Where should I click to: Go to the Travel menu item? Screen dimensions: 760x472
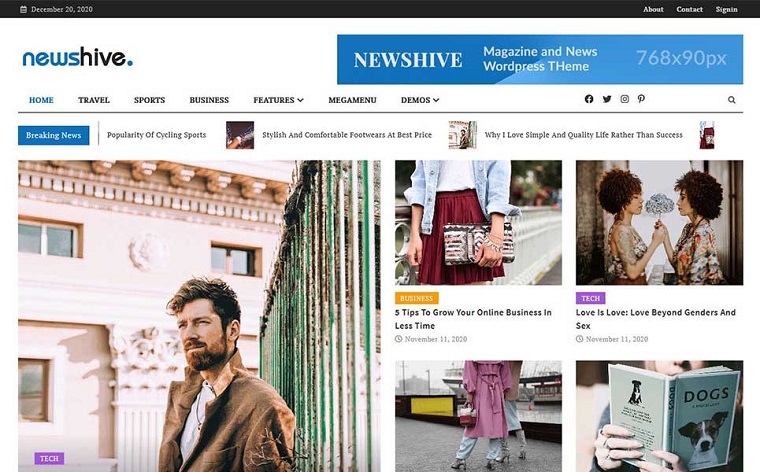coord(94,100)
